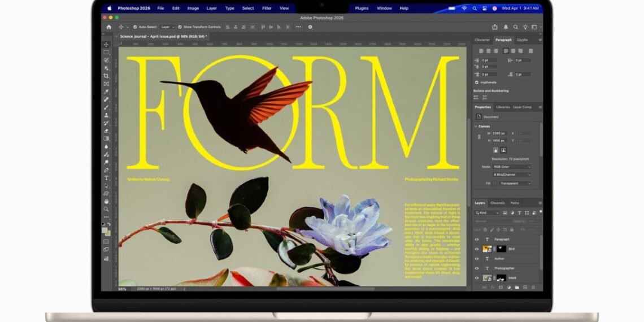The height and width of the screenshot is (322, 644).
Task: Toggle the Hyphenate checkbox
Action: pyautogui.click(x=476, y=82)
